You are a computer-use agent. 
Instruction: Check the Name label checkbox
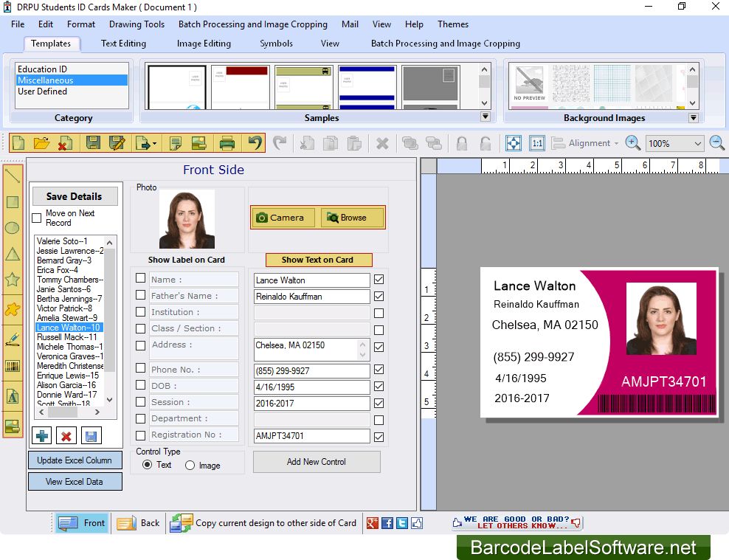pos(140,278)
